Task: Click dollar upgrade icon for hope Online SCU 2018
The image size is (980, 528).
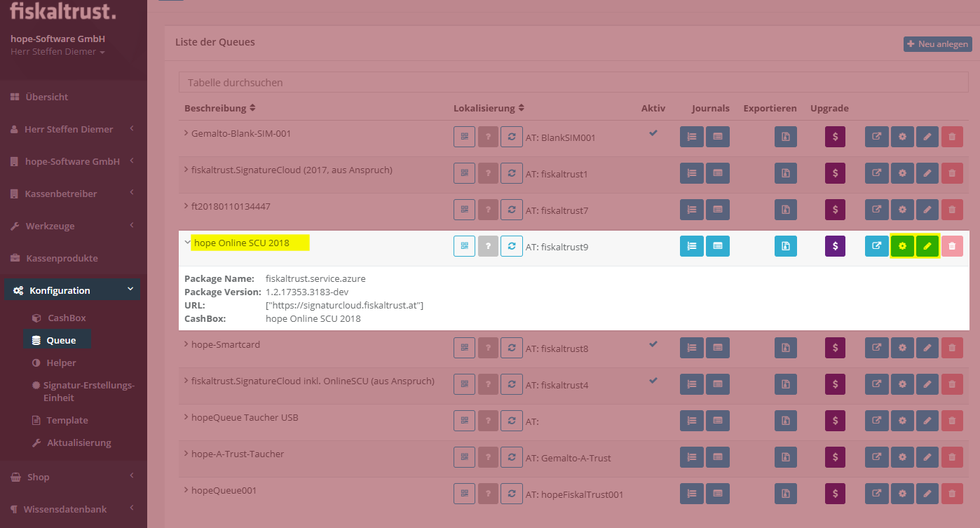Action: point(835,246)
